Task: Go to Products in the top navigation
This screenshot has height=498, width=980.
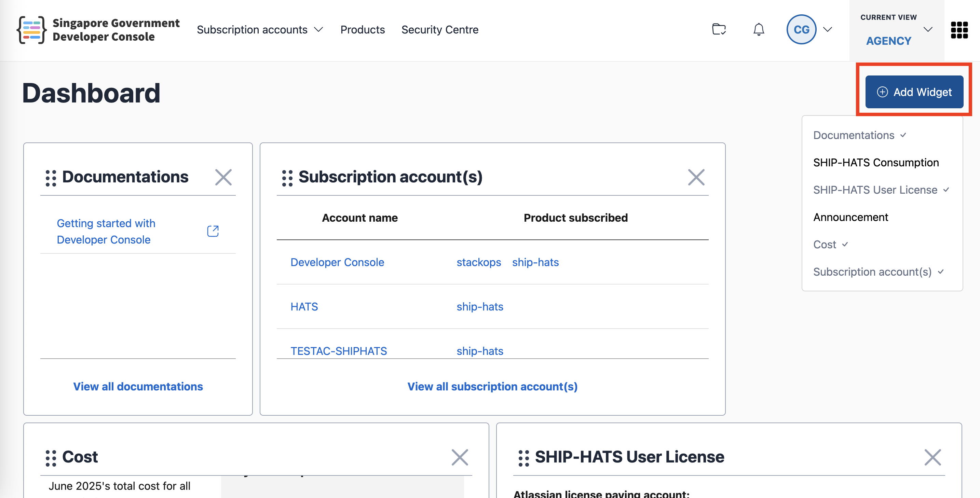Action: click(363, 30)
